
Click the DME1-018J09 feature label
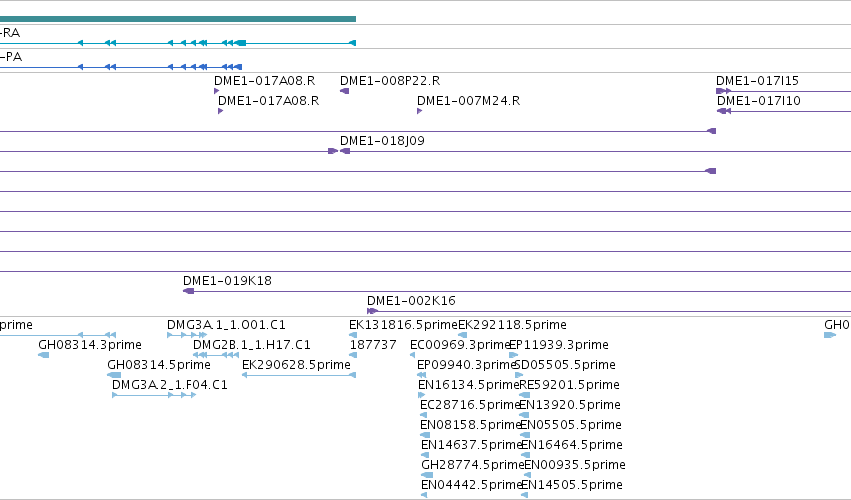pyautogui.click(x=382, y=141)
